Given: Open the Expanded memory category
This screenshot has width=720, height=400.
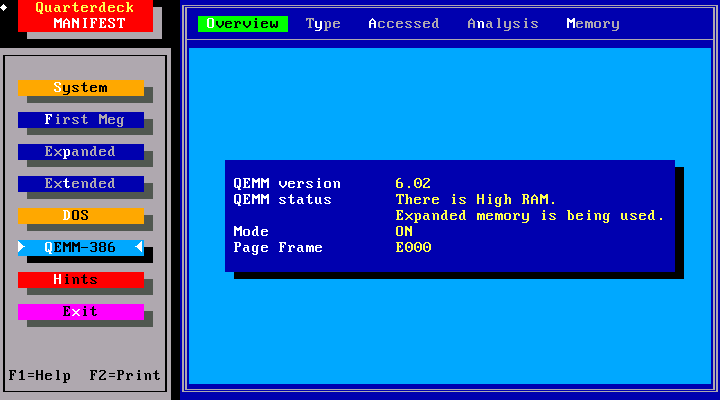Looking at the screenshot, I should [x=81, y=152].
